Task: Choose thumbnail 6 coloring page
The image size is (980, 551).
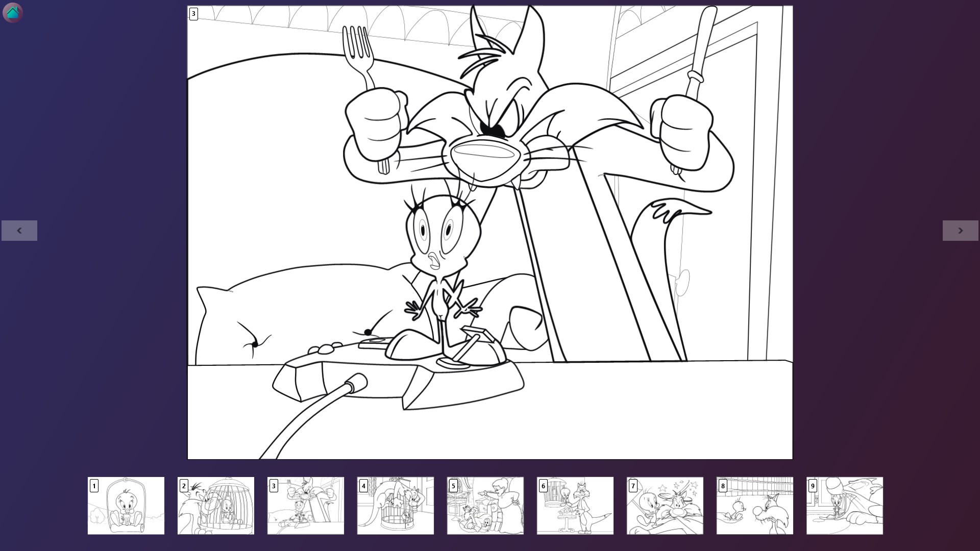Action: coord(575,506)
